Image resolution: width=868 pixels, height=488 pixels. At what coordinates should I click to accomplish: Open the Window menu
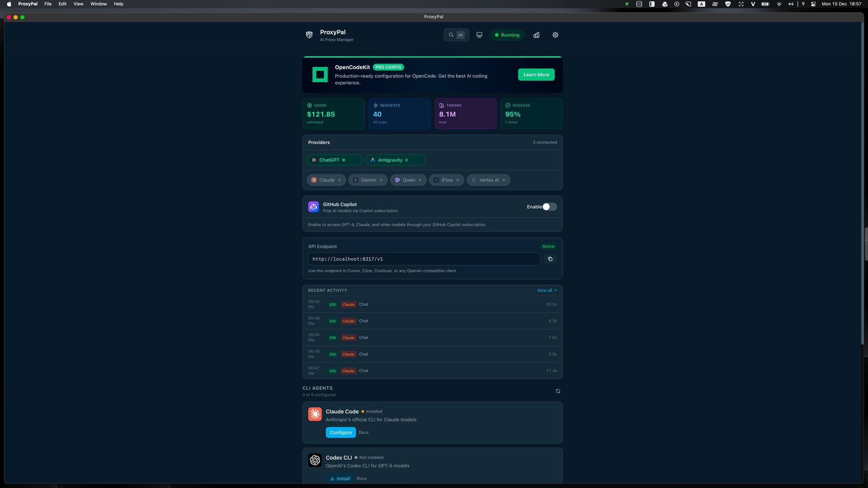point(98,4)
